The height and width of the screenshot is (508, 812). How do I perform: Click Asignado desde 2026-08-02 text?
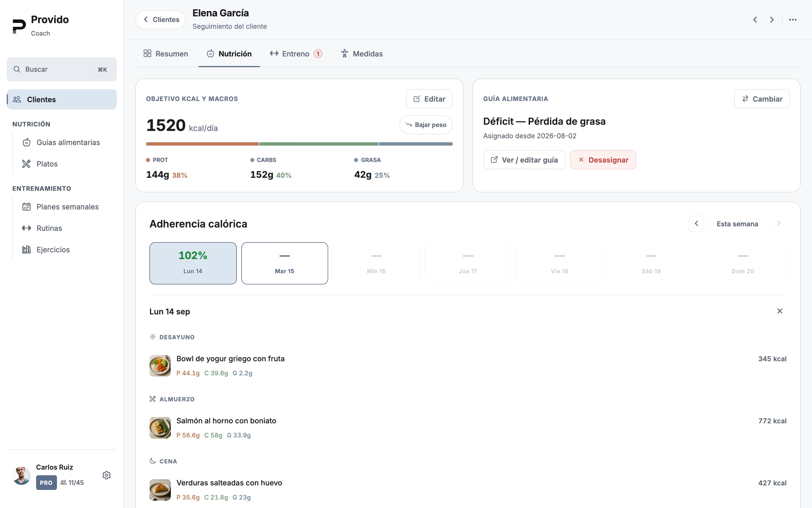(529, 136)
